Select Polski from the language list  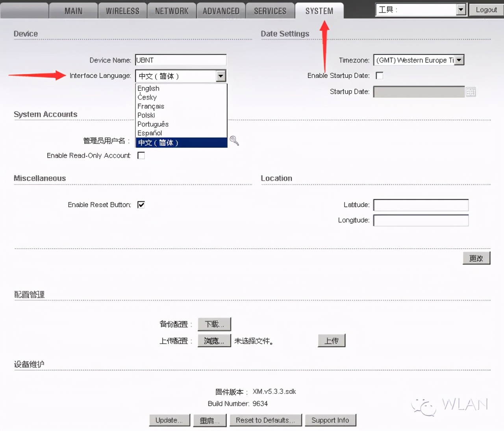pos(181,115)
